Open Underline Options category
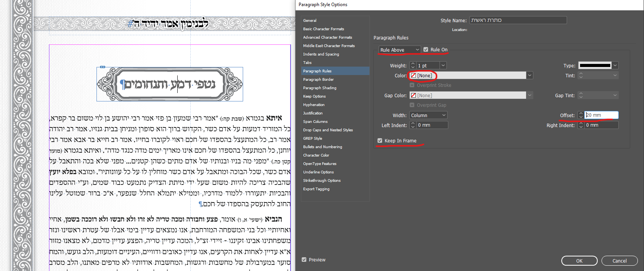 pyautogui.click(x=318, y=172)
